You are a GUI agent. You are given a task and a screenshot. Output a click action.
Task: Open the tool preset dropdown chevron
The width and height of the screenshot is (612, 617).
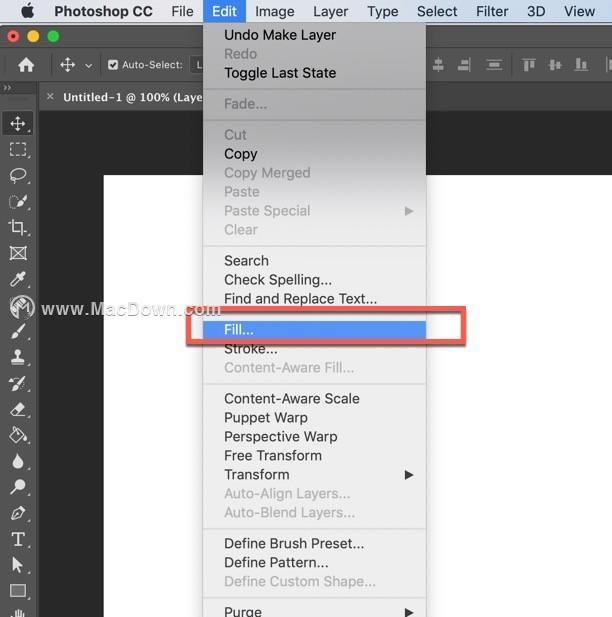89,66
